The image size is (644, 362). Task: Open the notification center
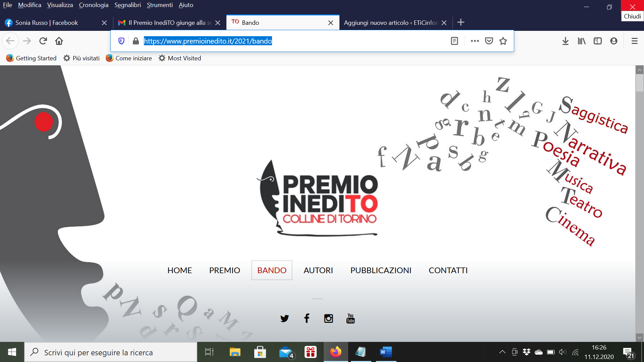[629, 353]
